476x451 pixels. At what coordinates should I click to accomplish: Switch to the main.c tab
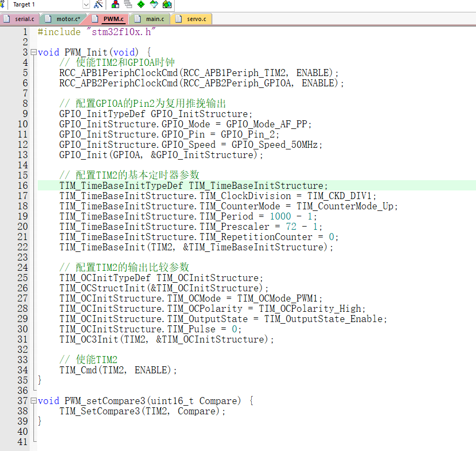click(x=150, y=19)
